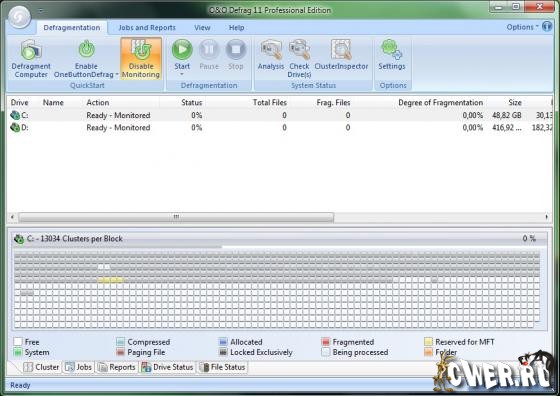Click the Check Drive(s) icon

[299, 49]
